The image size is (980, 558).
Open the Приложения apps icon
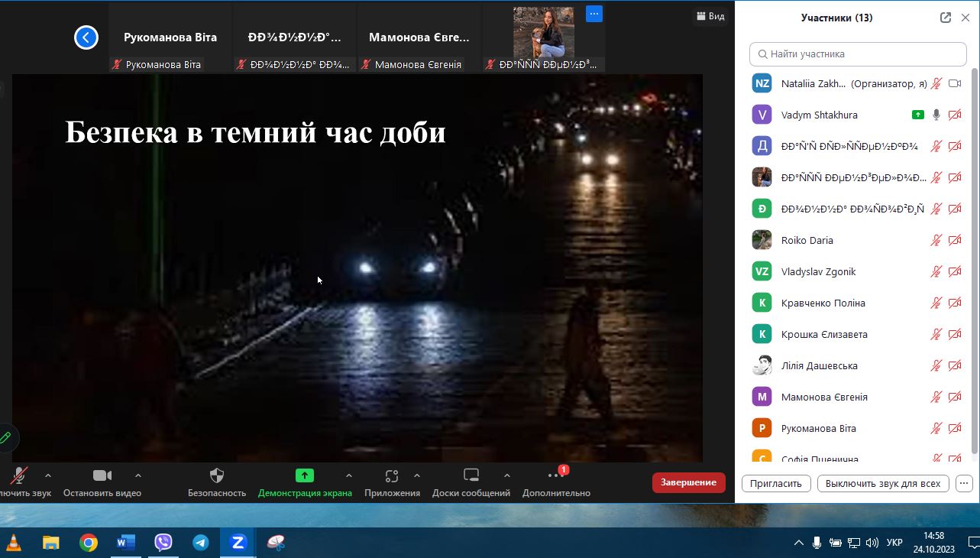392,475
